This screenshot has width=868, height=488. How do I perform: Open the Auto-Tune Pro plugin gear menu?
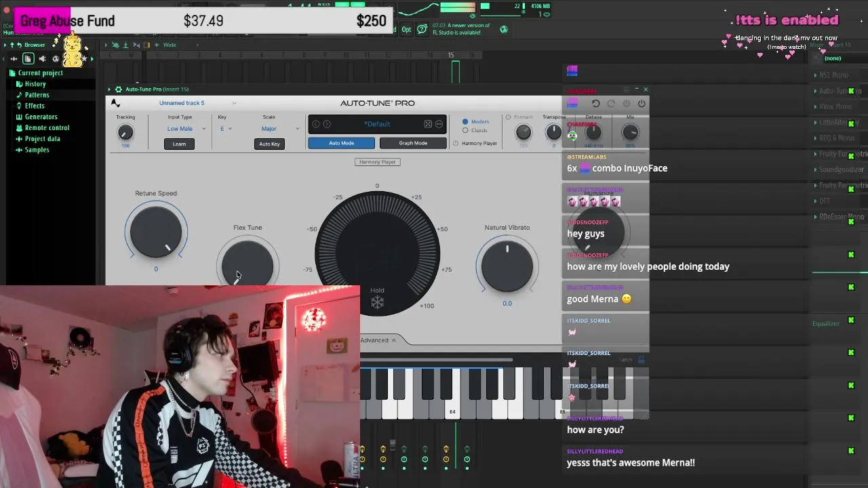click(x=118, y=89)
